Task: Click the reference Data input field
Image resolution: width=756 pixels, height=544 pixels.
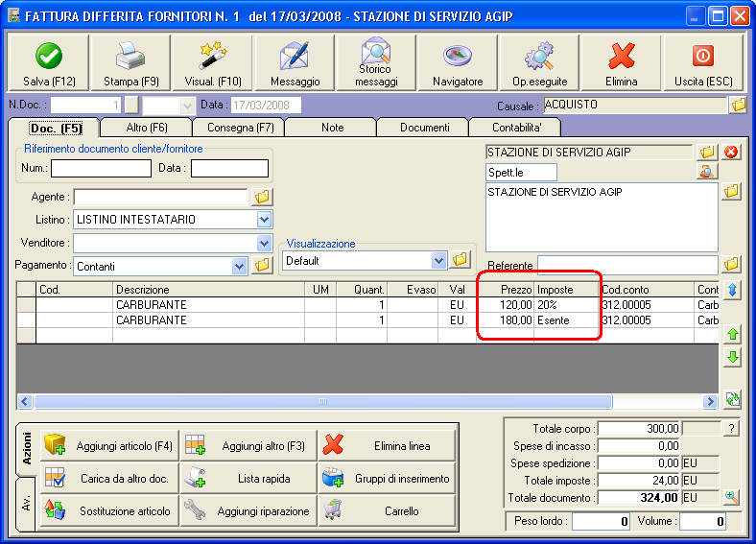Action: (229, 168)
